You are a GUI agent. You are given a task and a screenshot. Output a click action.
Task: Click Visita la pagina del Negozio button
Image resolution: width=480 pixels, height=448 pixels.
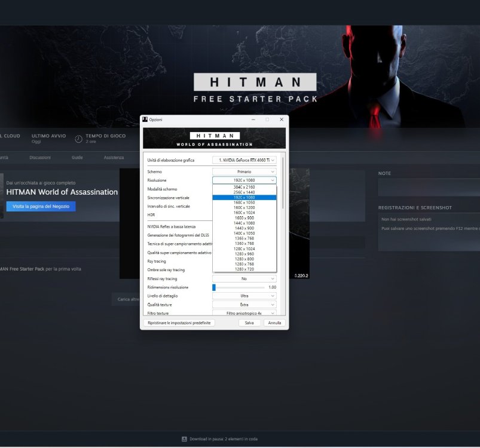(41, 207)
